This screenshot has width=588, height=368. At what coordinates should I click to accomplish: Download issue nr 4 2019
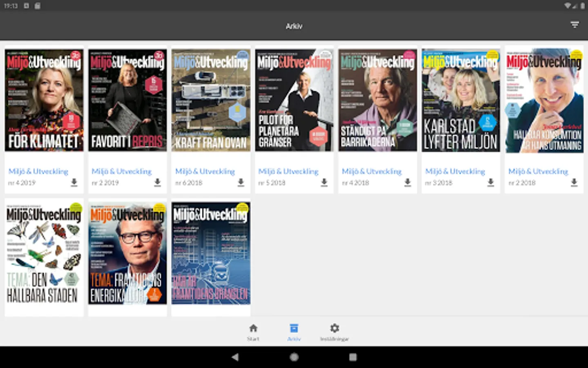tap(74, 182)
